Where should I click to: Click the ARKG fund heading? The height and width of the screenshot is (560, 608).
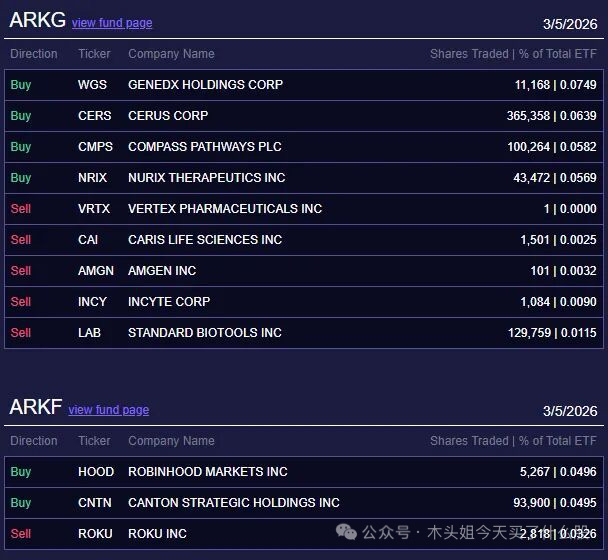pos(37,20)
